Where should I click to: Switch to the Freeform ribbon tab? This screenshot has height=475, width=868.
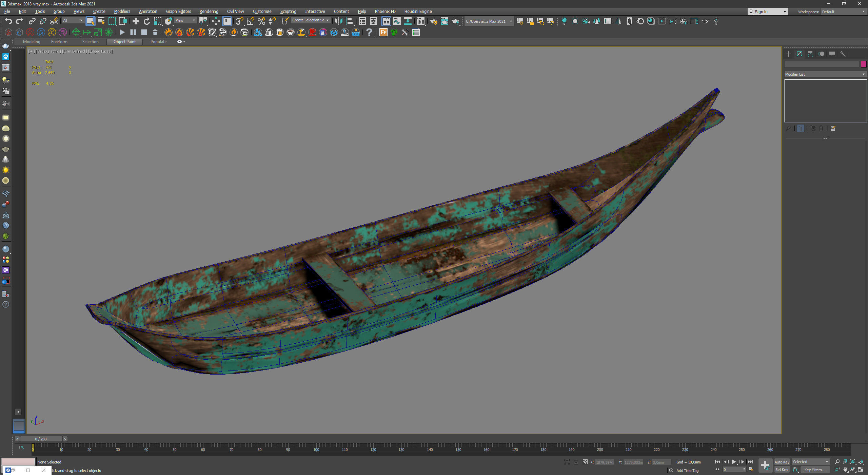click(59, 42)
